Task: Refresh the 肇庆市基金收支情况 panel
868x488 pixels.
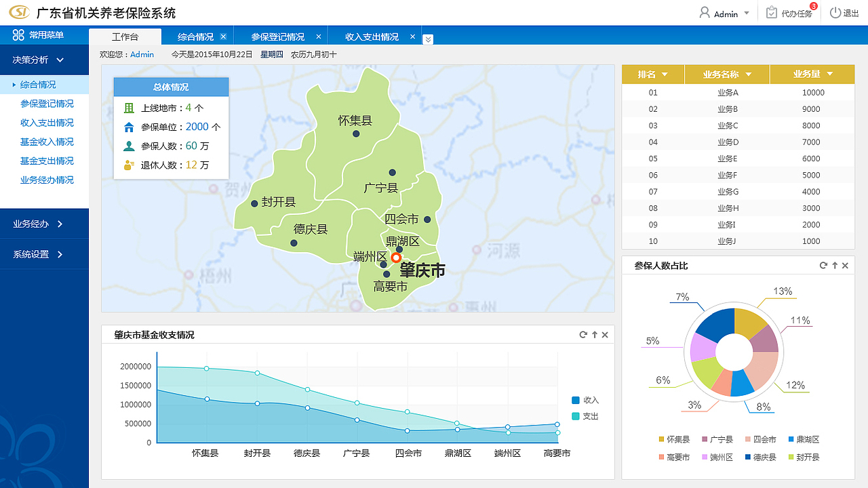Action: (583, 335)
